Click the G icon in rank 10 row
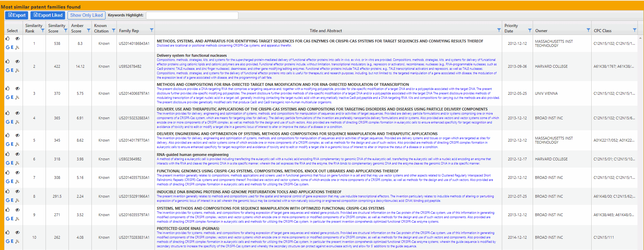The width and height of the screenshot is (644, 250). pyautogui.click(x=8, y=241)
